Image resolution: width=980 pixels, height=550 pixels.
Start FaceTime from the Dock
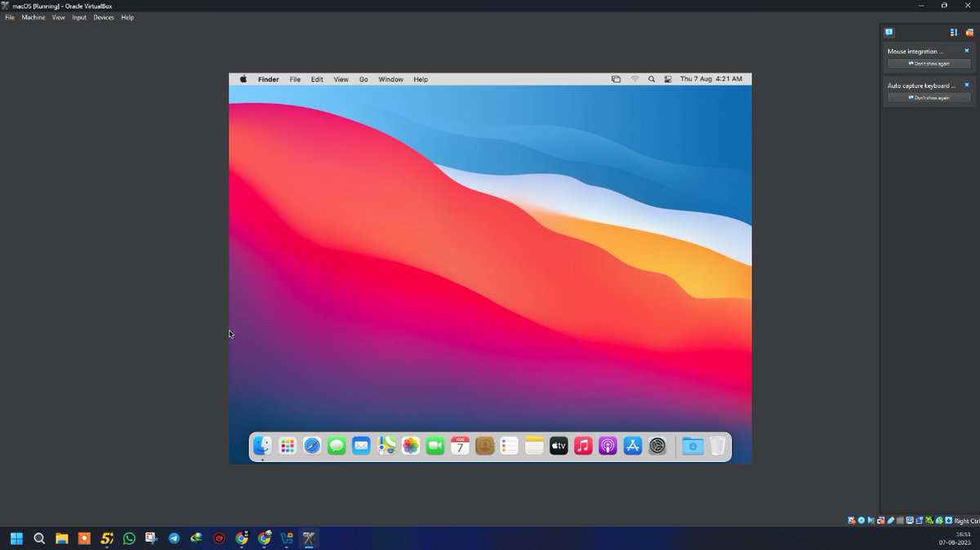[435, 446]
